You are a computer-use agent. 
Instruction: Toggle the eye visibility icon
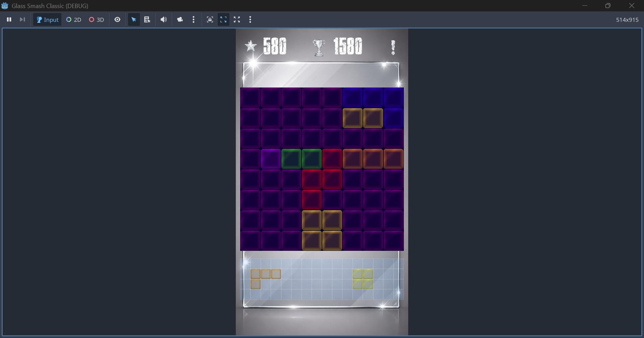(117, 19)
